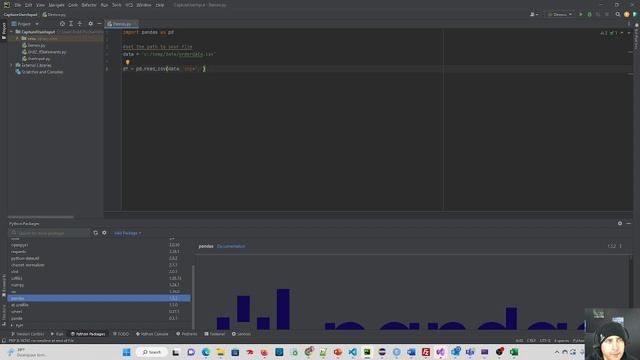Open Microsoft Edge from taskbar
Screen dimensions: 640x360
coord(206,352)
